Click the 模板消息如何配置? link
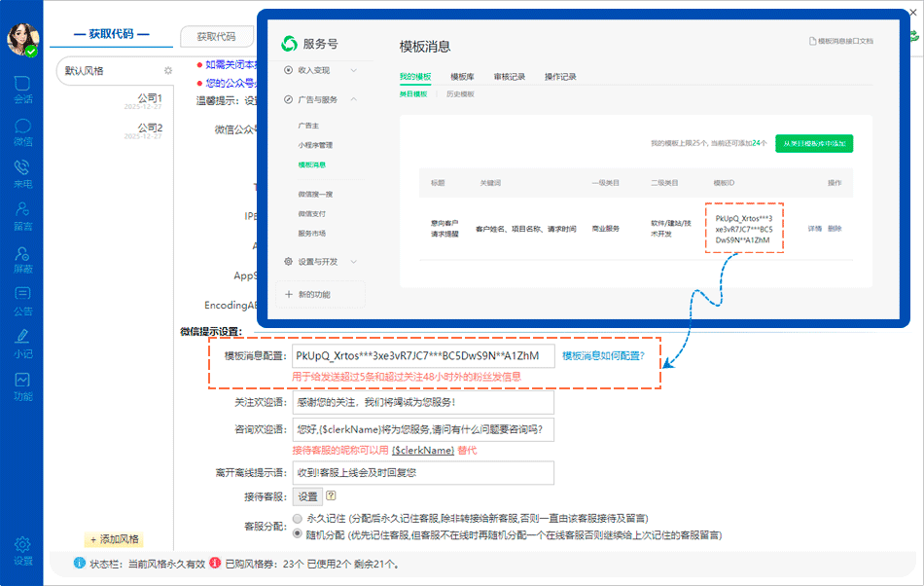 click(603, 356)
